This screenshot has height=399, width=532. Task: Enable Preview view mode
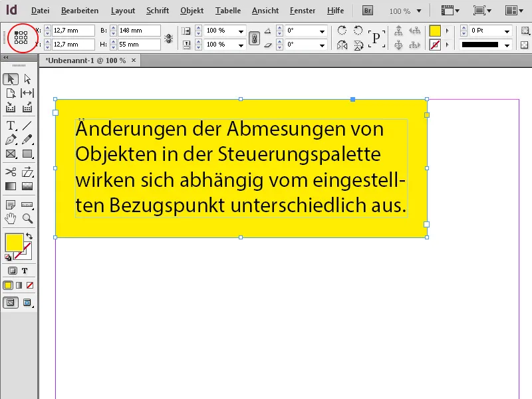coord(27,303)
